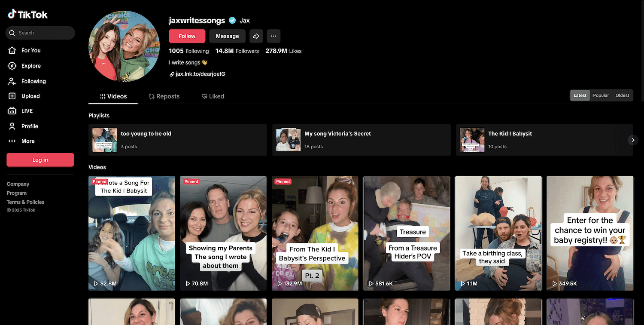Switch to the Reposts tab
This screenshot has width=644, height=325.
164,96
